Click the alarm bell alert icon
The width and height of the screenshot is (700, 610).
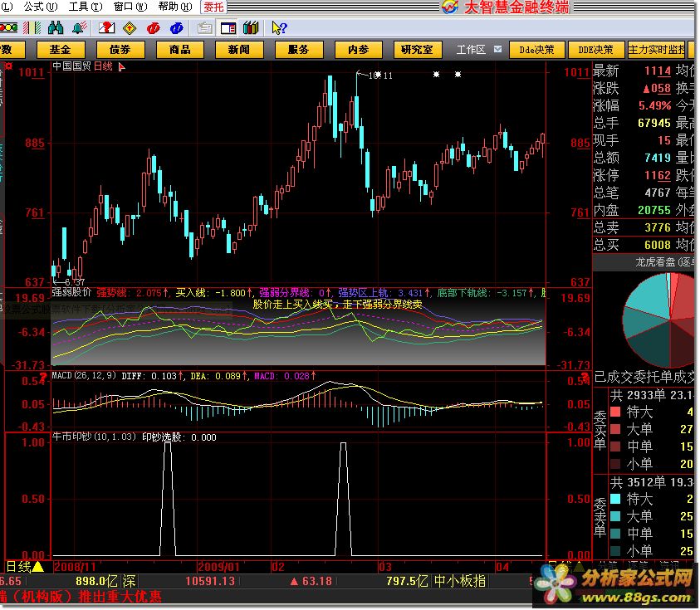[80, 28]
